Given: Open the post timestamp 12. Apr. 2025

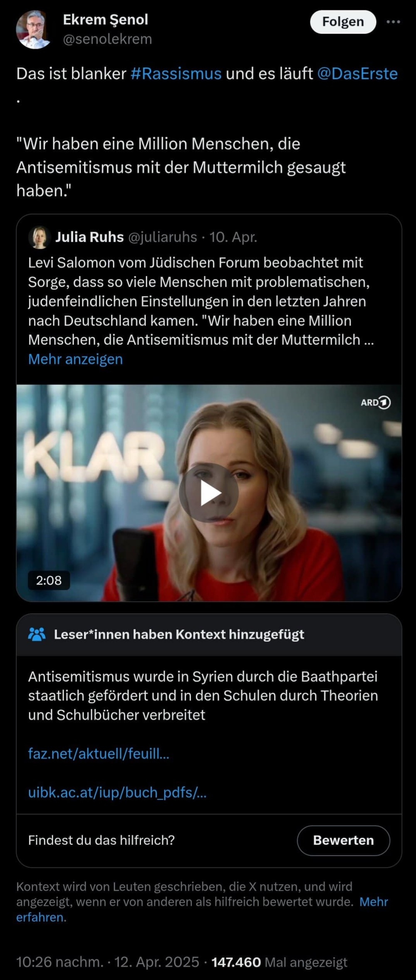Looking at the screenshot, I should [157, 962].
